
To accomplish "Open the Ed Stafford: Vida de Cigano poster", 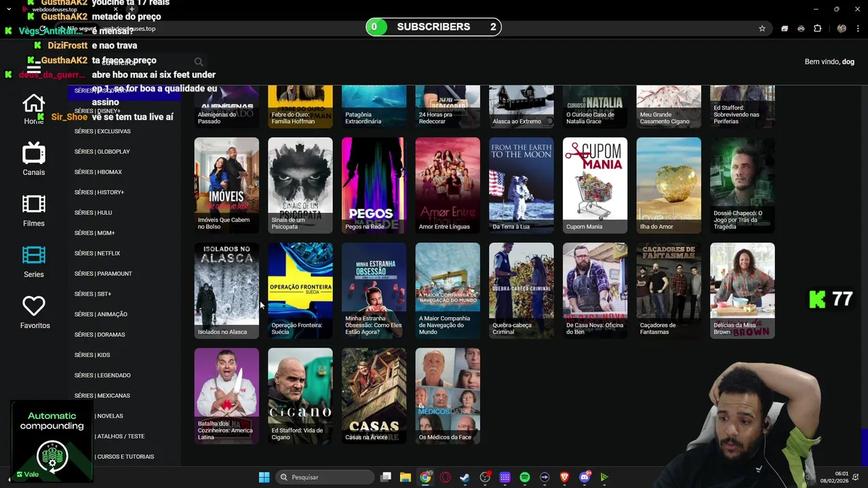I will point(300,396).
